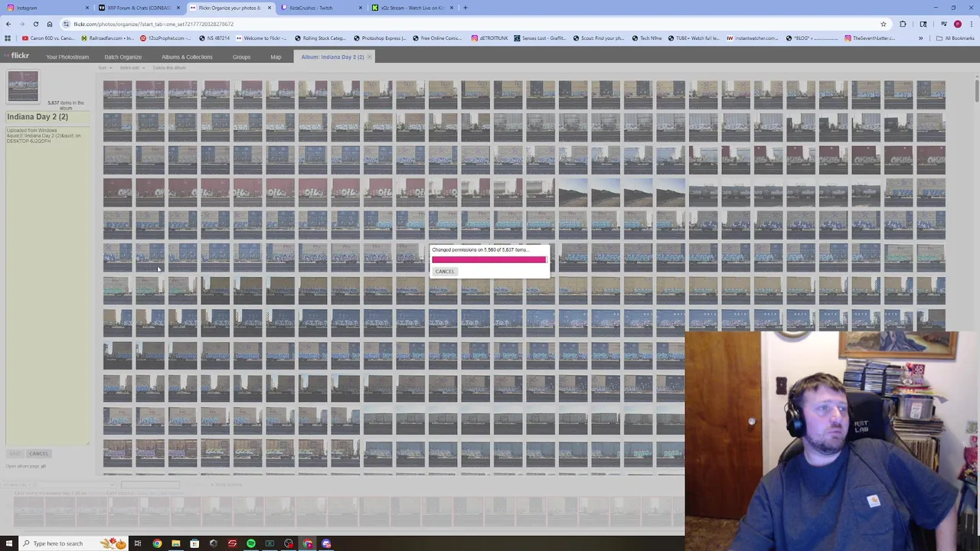The width and height of the screenshot is (980, 551).
Task: Open album page link
Action: [26, 466]
